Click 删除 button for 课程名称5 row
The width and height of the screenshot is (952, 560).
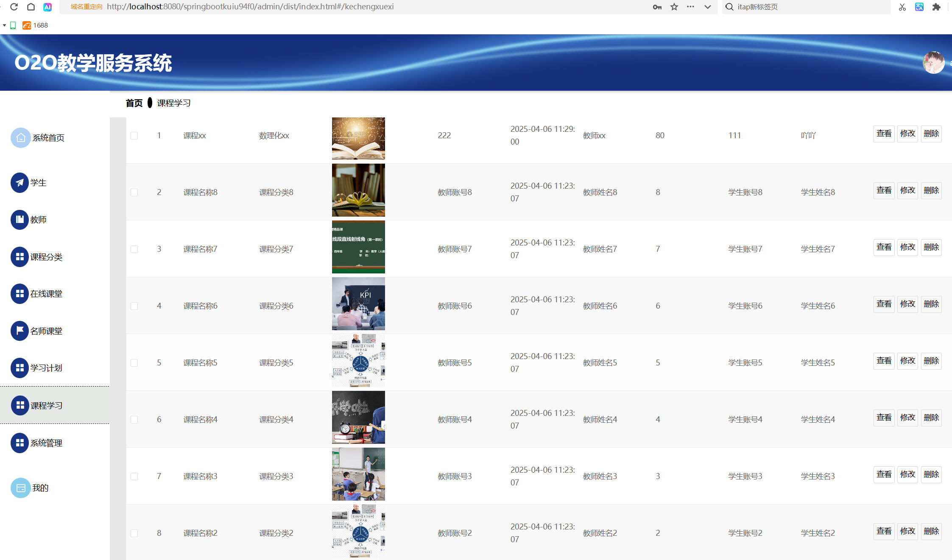coord(931,361)
